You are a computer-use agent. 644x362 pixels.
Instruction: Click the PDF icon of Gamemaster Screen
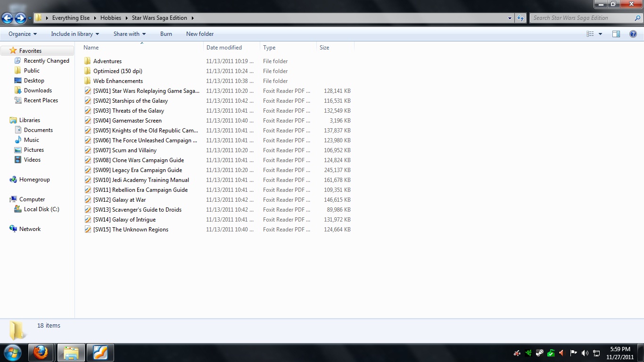[88, 121]
